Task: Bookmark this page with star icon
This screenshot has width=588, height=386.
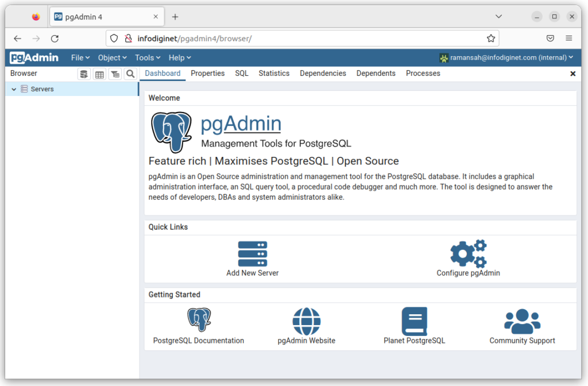Action: point(491,38)
